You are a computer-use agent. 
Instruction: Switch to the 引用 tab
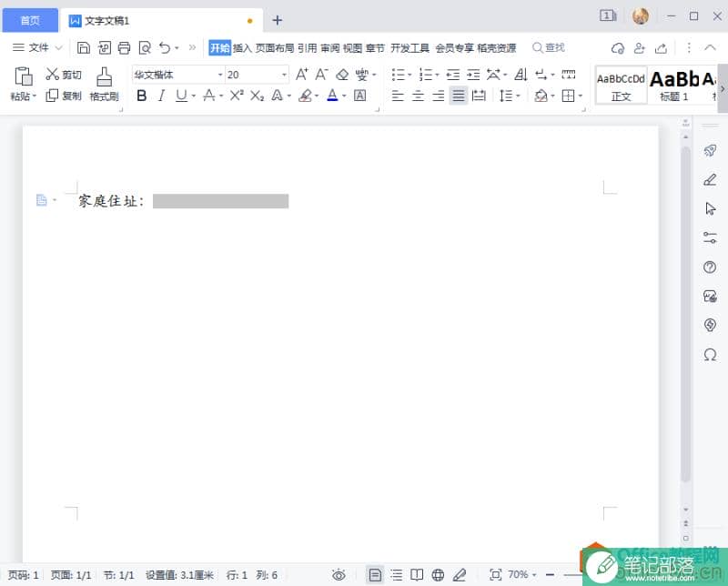307,48
